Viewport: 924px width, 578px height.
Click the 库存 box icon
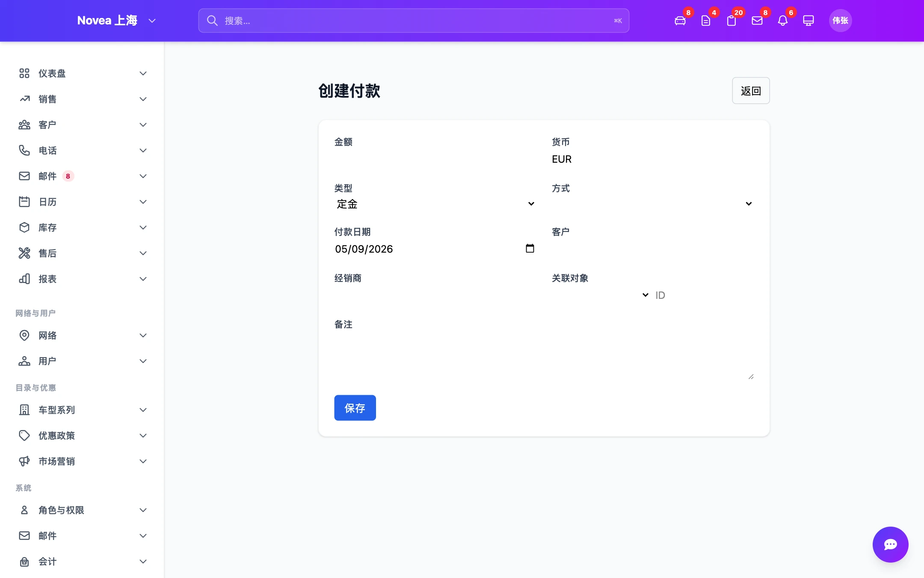tap(24, 227)
